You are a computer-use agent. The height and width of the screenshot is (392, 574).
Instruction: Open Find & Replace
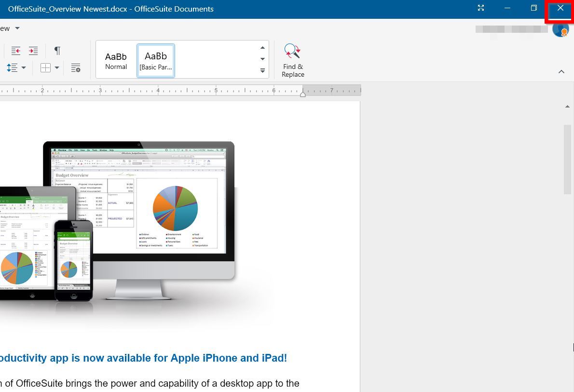(293, 60)
